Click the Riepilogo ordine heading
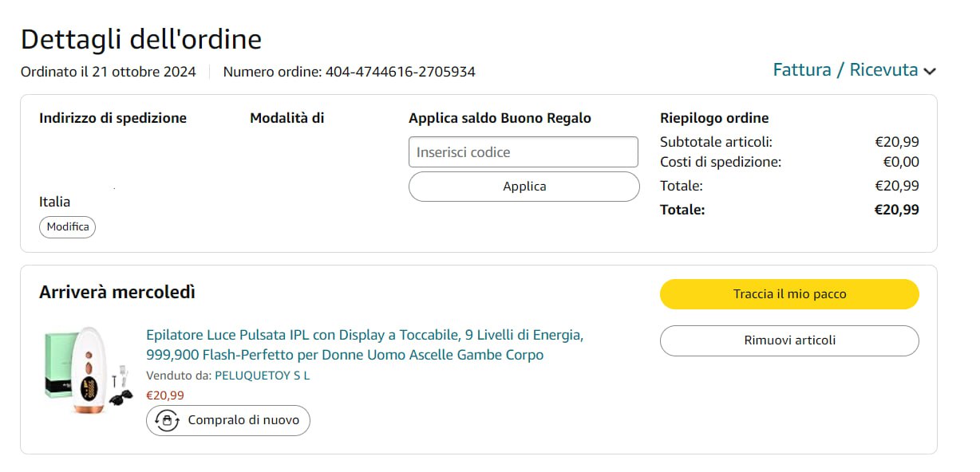980x472 pixels. [714, 118]
